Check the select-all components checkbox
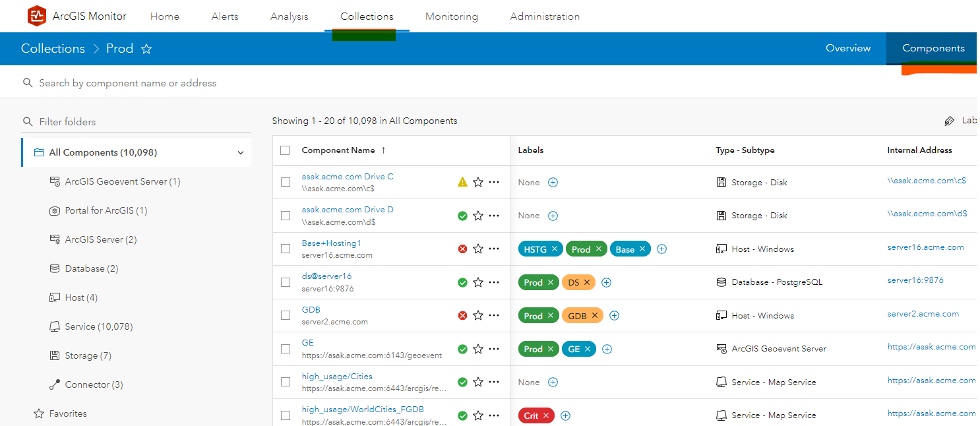The height and width of the screenshot is (426, 980). (285, 150)
